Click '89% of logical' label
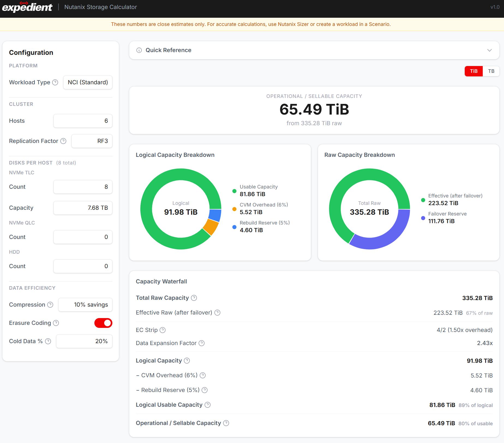This screenshot has height=443, width=504. (475, 405)
